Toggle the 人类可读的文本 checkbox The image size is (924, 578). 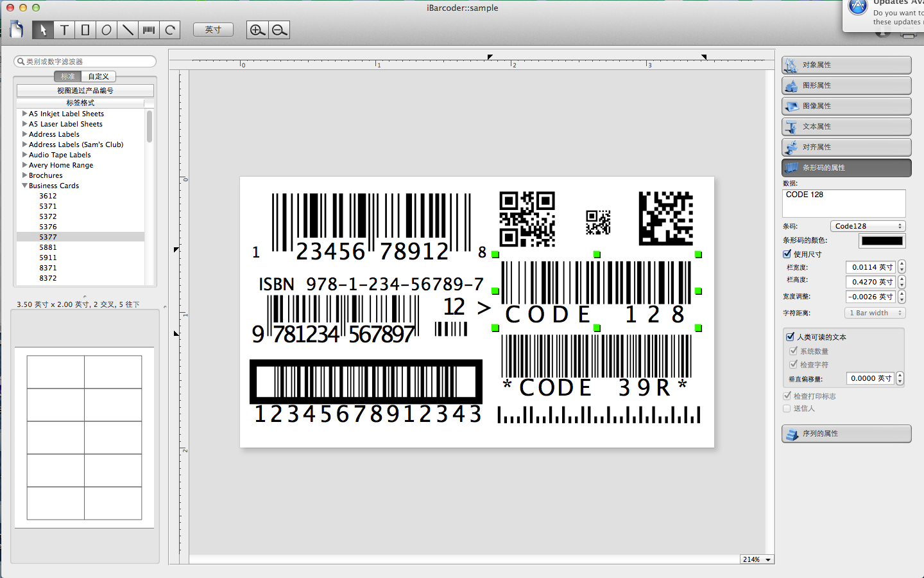(x=791, y=337)
